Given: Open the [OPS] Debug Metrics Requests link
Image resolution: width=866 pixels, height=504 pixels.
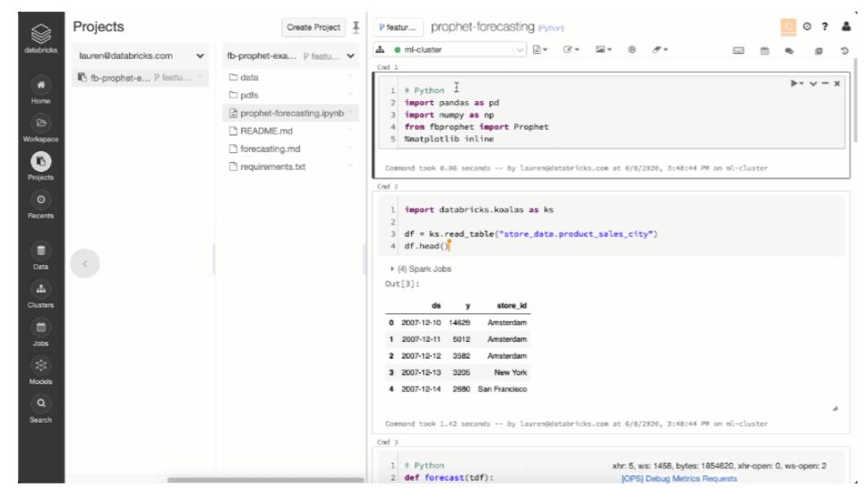Looking at the screenshot, I should click(x=679, y=479).
